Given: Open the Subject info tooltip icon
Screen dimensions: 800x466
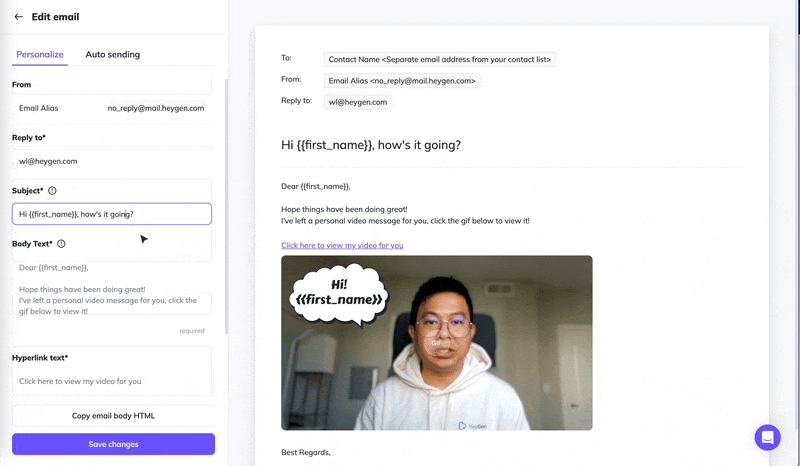Looking at the screenshot, I should click(x=52, y=190).
